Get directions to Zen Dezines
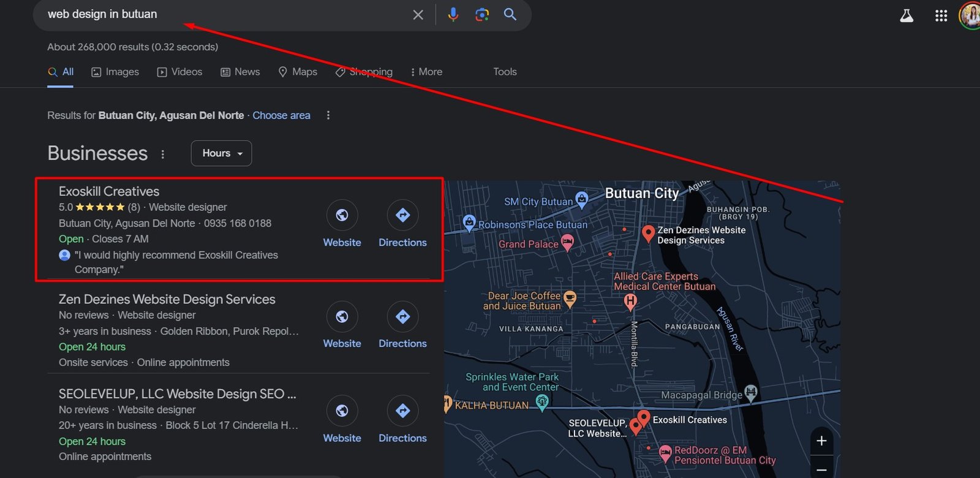The width and height of the screenshot is (980, 478). [x=402, y=317]
